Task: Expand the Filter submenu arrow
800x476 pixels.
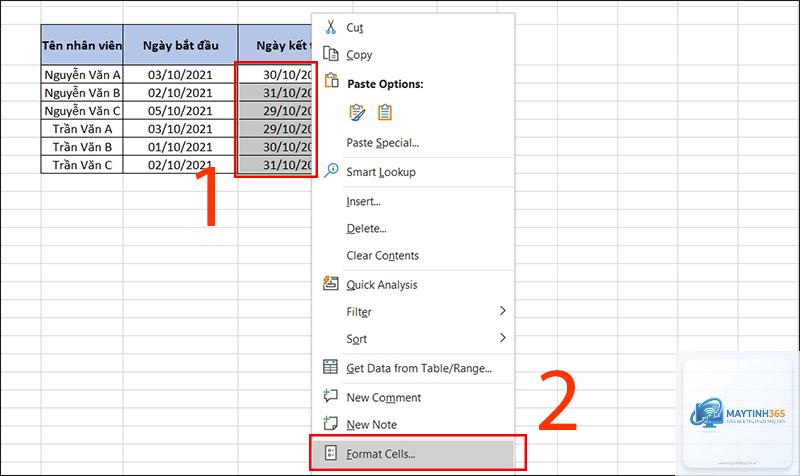Action: click(503, 310)
